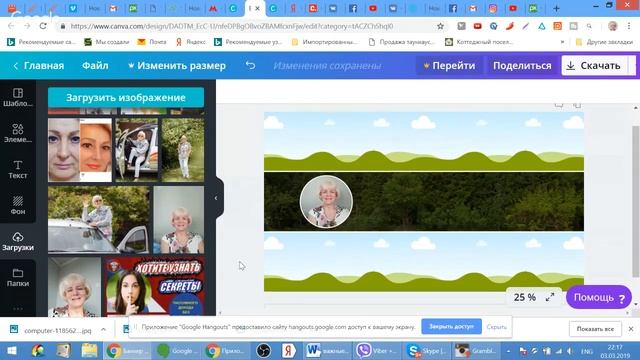Expand the computer-118562 download item menu

(103, 329)
